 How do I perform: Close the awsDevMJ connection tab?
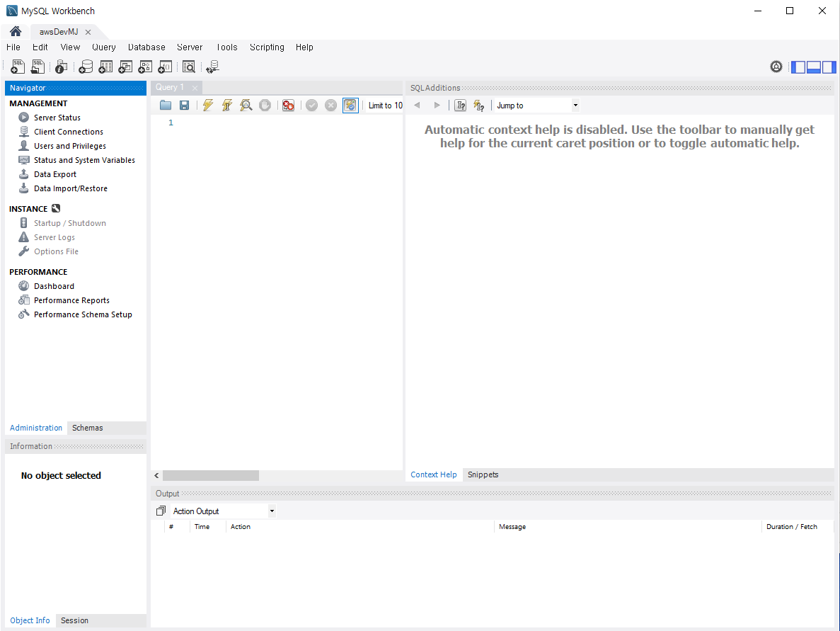pyautogui.click(x=88, y=32)
